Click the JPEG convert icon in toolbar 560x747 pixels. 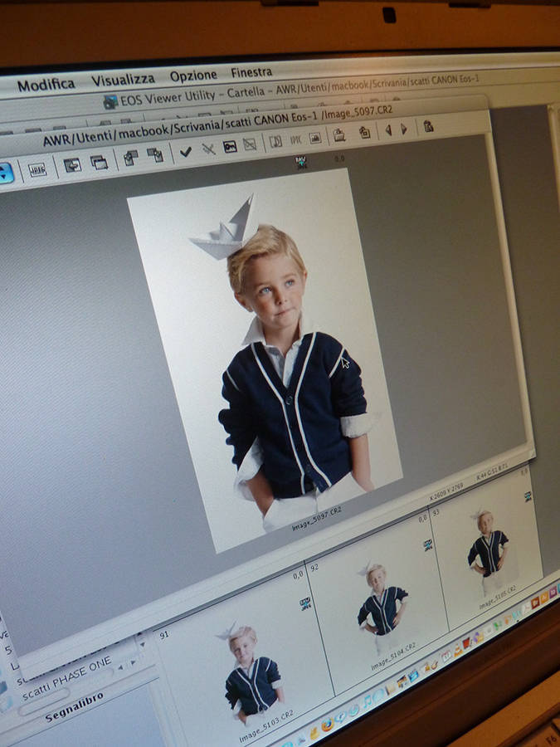tap(37, 169)
